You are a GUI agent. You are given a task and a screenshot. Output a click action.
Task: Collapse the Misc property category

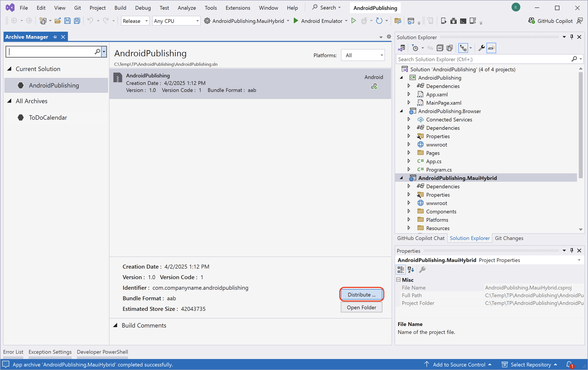pos(398,280)
